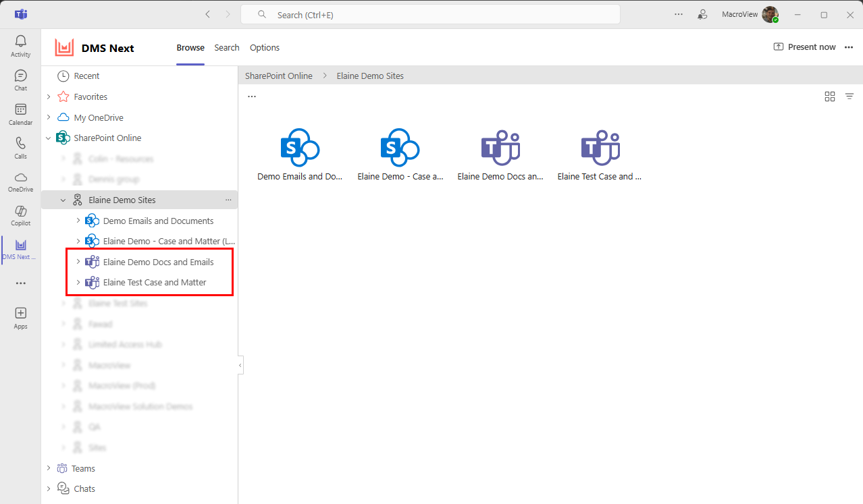Expand Elaine Demo Docs and Emails node
Screen dimensions: 863x504
click(78, 262)
